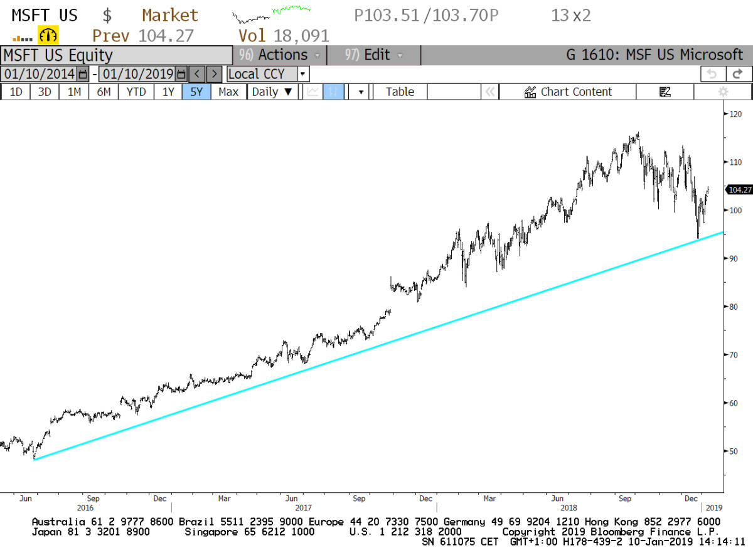Viewport: 753px width, 560px height.
Task: Open the start date calendar picker
Action: tap(83, 74)
